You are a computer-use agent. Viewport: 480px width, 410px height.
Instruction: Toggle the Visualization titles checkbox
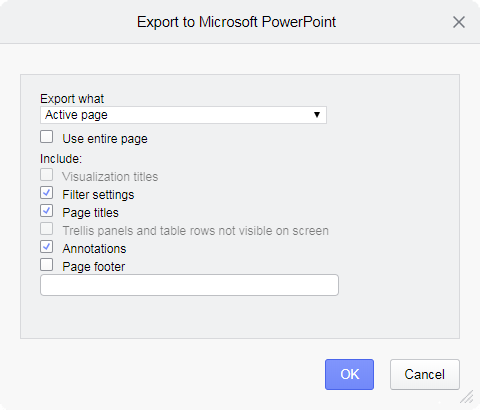[47, 175]
